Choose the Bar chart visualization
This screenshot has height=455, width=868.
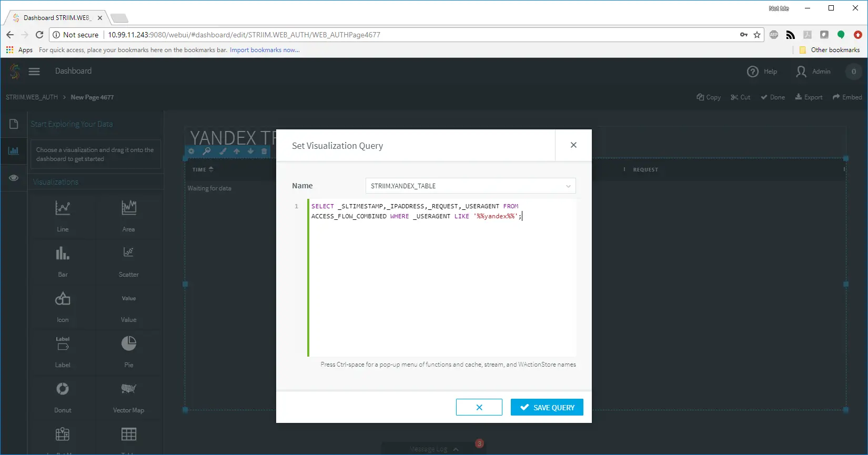coord(63,254)
